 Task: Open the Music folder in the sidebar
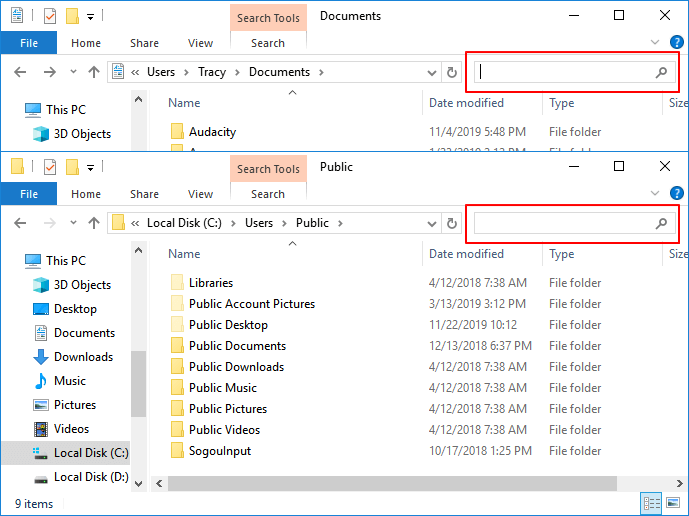[x=69, y=381]
